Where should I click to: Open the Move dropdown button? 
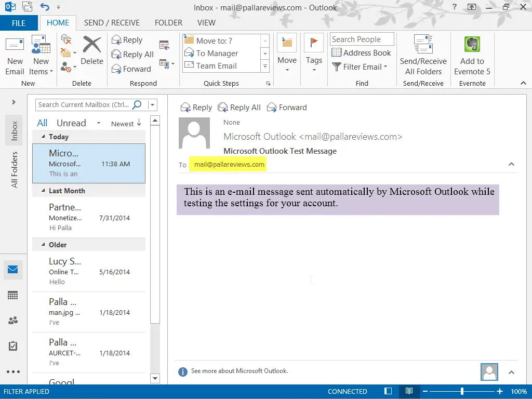[287, 53]
